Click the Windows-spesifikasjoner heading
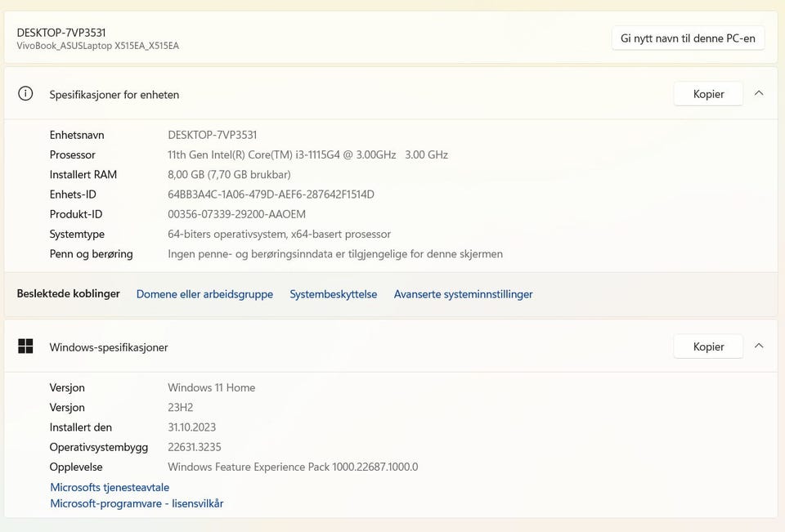The height and width of the screenshot is (532, 785). [109, 347]
